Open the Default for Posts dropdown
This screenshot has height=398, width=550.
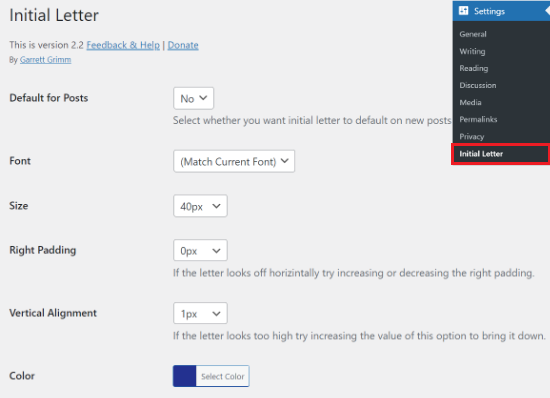pos(193,98)
